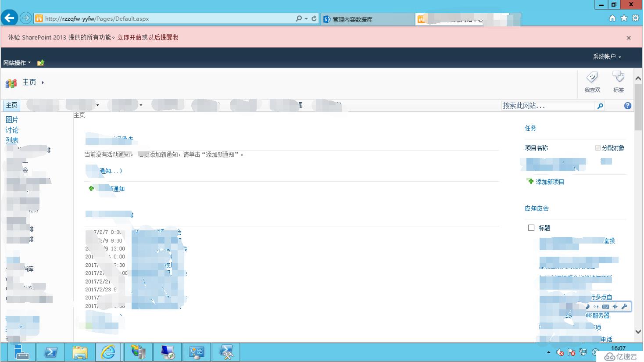The width and height of the screenshot is (644, 362).
Task: Select the 主页 tab in top navigation
Action: point(11,105)
